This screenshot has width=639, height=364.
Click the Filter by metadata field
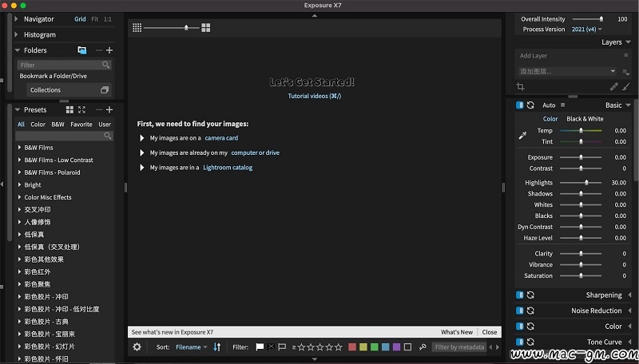459,347
